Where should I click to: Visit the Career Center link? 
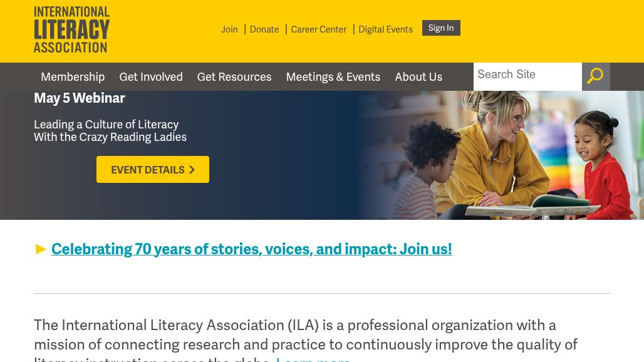point(318,29)
